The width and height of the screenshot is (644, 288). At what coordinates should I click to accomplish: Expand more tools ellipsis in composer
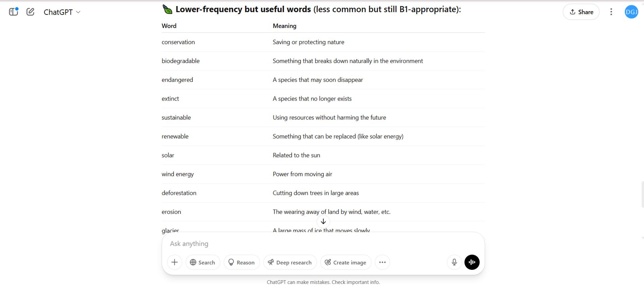point(382,262)
